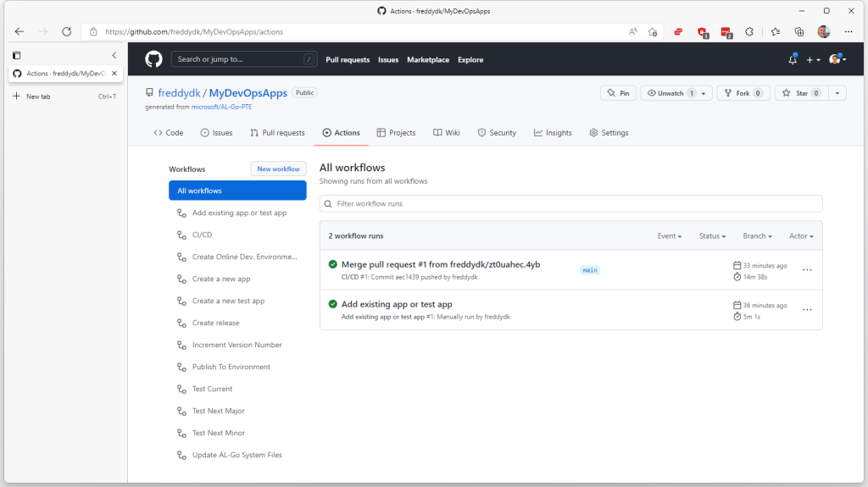Select the Create release workflow

[215, 323]
